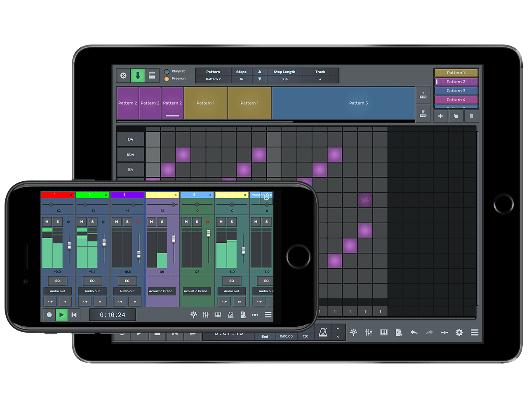The height and width of the screenshot is (420, 529).
Task: Click the add-to-playlist icon beside Pattern 5
Action: click(x=423, y=95)
